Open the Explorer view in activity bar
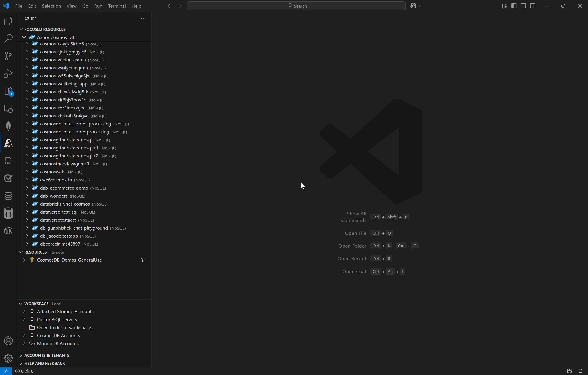The image size is (588, 375). [8, 21]
